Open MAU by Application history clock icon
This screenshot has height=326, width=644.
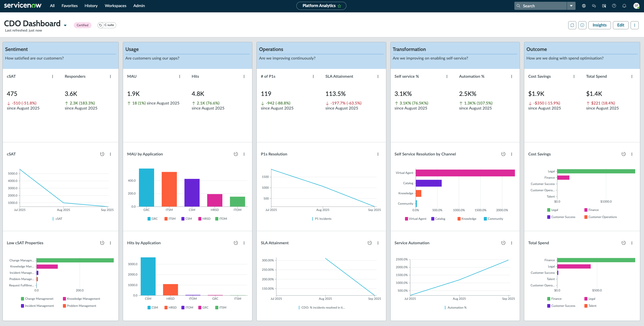pos(236,154)
